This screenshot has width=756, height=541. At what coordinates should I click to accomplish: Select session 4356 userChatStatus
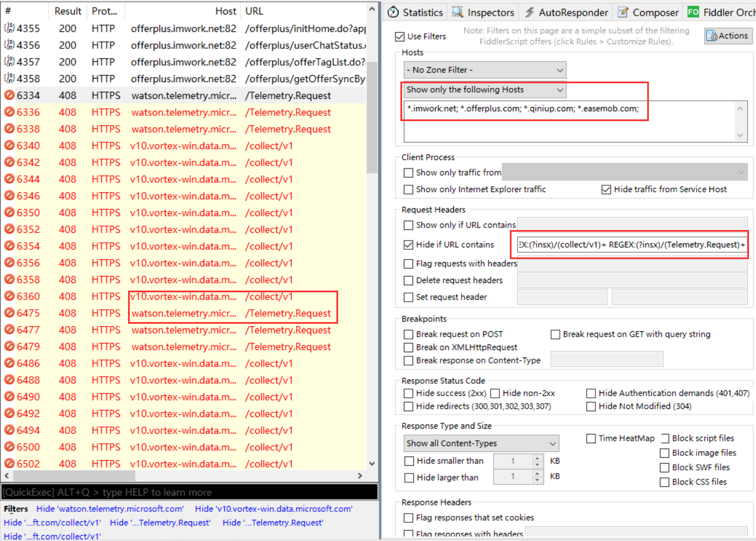point(183,45)
